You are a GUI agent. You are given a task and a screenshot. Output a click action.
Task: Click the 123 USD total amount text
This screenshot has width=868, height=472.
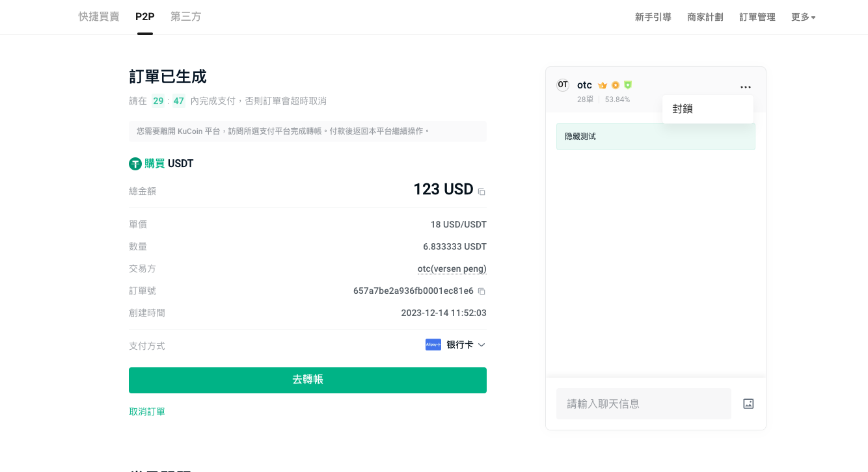[443, 189]
